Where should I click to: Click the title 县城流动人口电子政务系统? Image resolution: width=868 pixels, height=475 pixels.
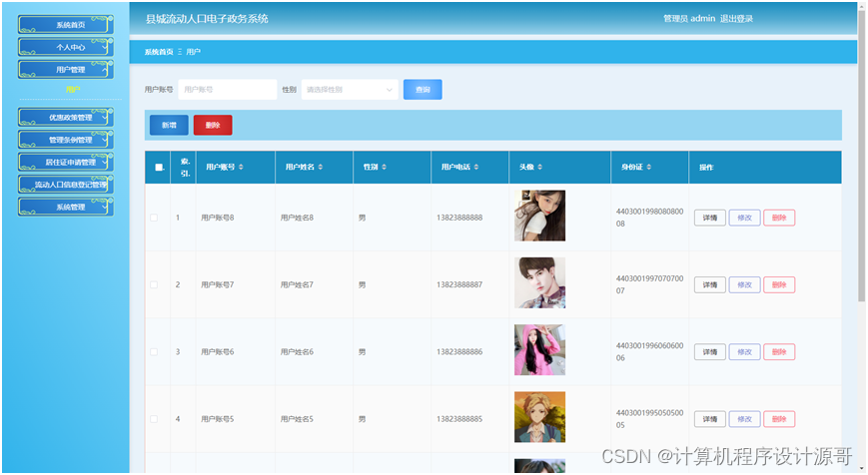207,19
